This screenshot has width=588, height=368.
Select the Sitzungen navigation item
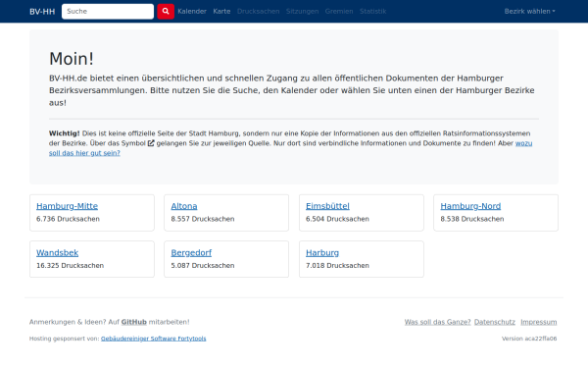coord(302,11)
